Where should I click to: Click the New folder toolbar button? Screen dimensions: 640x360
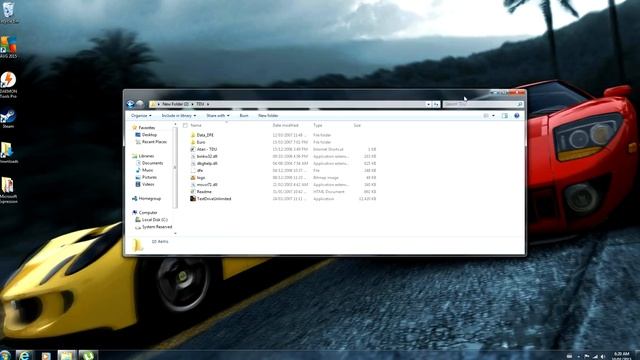[268, 116]
